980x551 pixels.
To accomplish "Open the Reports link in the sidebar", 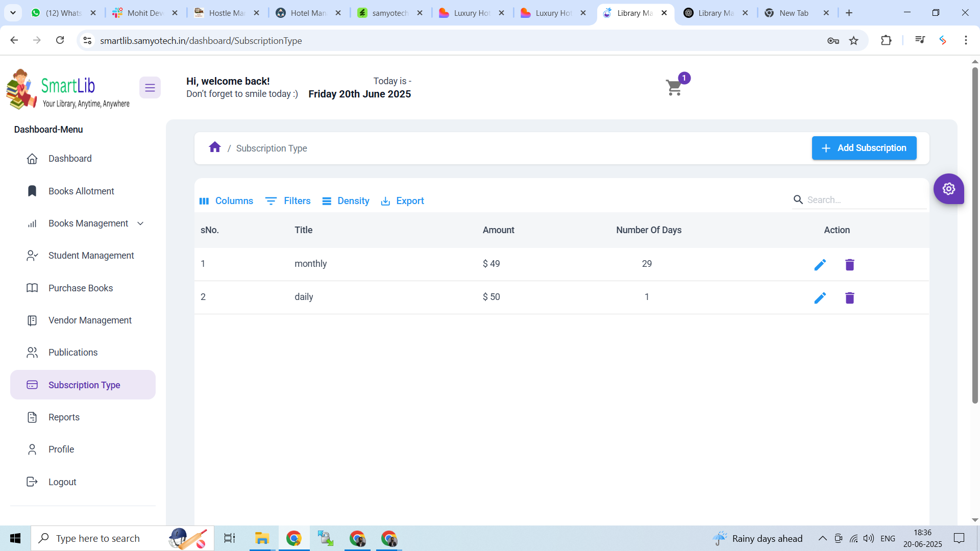I will [x=64, y=417].
